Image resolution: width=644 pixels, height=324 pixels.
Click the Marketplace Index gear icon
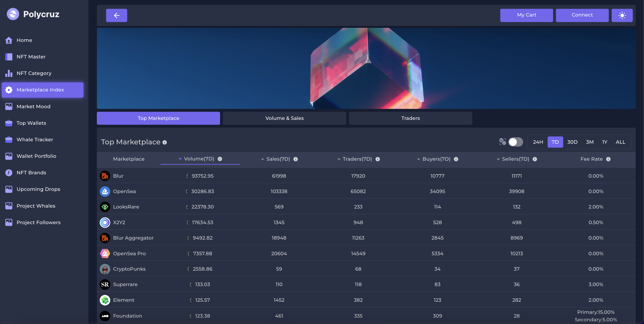click(9, 90)
